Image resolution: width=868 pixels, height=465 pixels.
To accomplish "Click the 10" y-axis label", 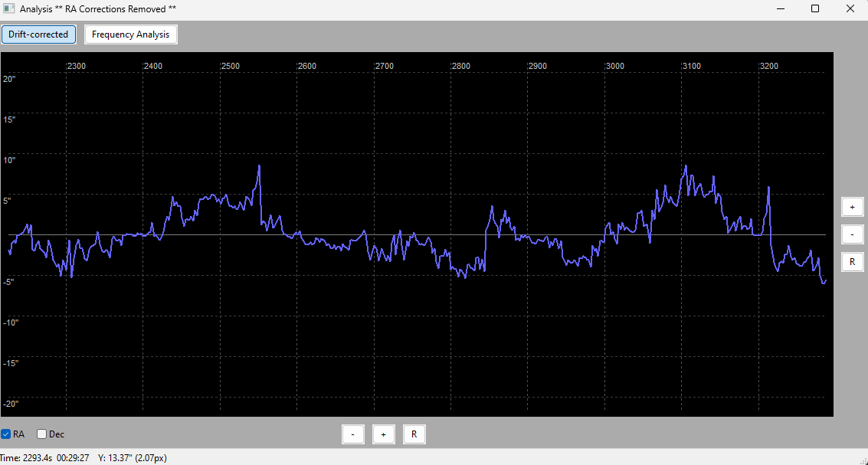I will pos(9,160).
